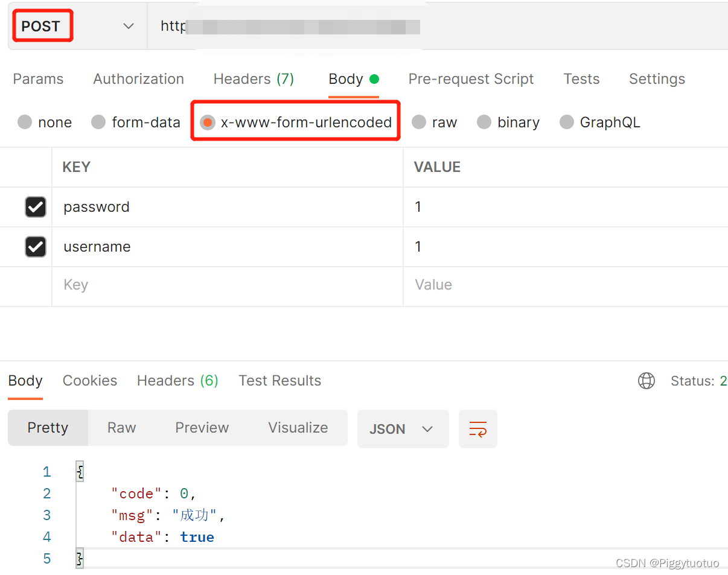This screenshot has width=728, height=575.
Task: Select the GraphQL body type
Action: (600, 122)
